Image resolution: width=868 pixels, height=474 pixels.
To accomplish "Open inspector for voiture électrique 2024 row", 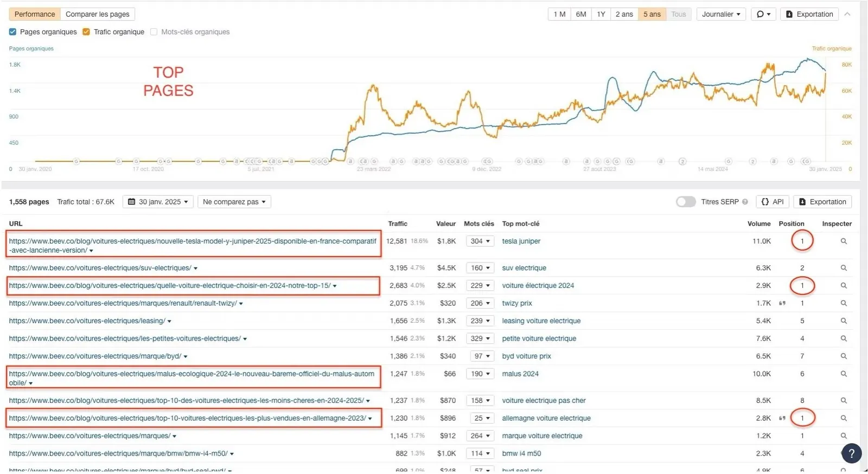I will 844,286.
